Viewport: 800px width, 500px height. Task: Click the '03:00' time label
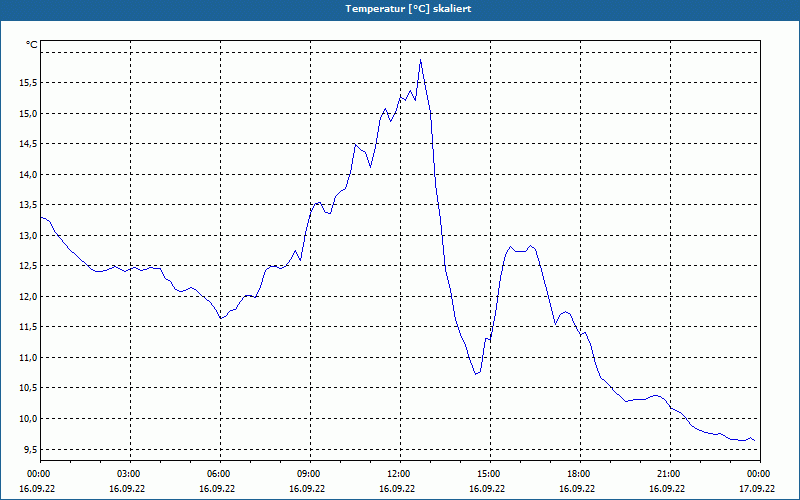pyautogui.click(x=130, y=474)
